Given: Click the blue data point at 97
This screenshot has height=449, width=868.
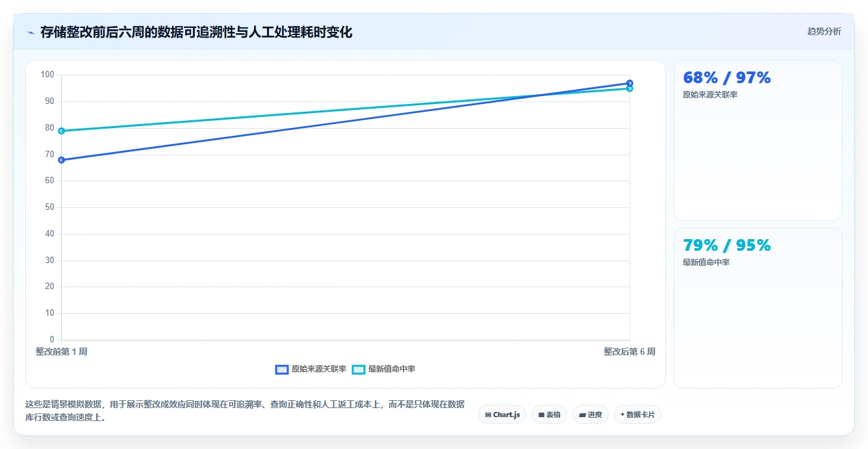Looking at the screenshot, I should point(630,83).
